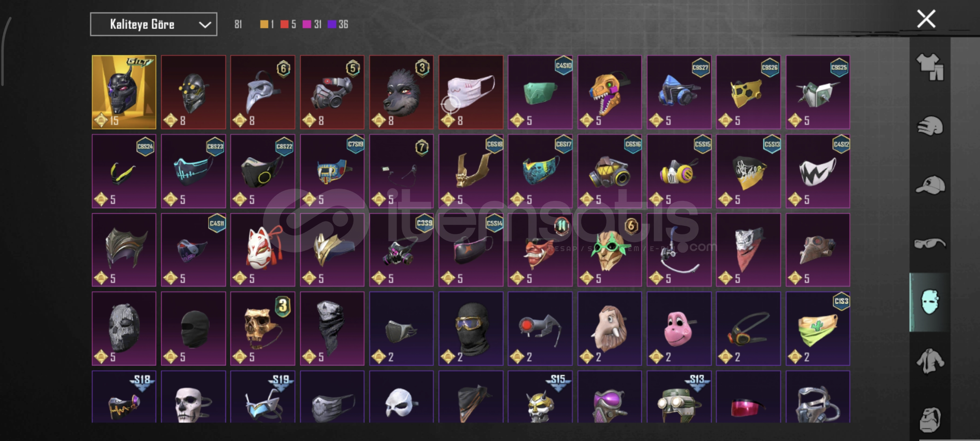Expand the Kaliteye Göre sort dropdown
The image size is (980, 441).
(153, 24)
